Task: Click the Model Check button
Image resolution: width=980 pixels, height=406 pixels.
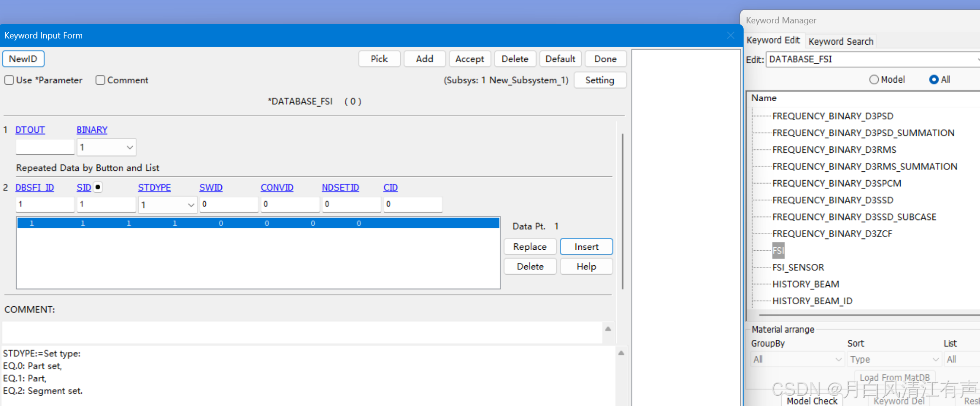Action: click(812, 401)
